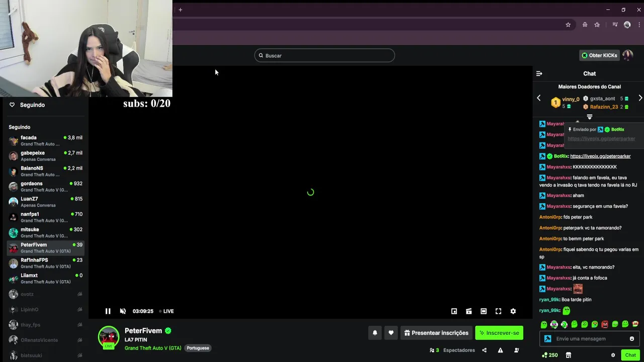Open offline ORenatoVicente channel in sidebar
This screenshot has width=644, height=362.
(x=45, y=340)
